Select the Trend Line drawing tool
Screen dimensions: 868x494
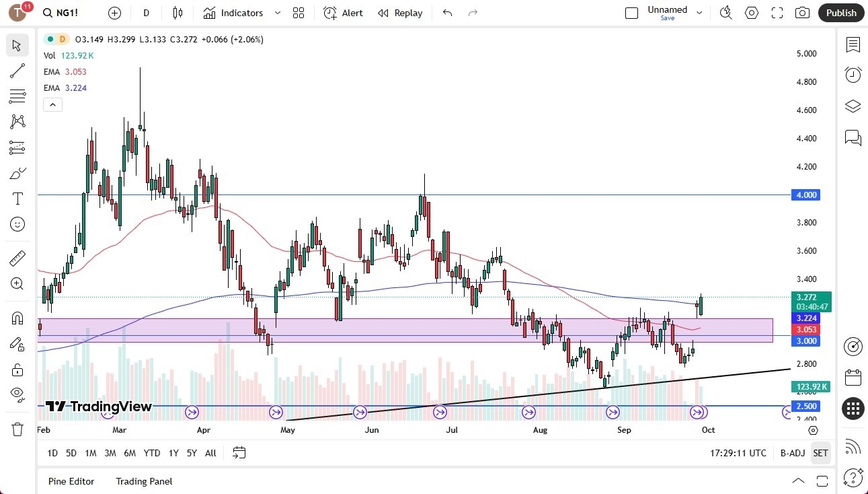17,71
